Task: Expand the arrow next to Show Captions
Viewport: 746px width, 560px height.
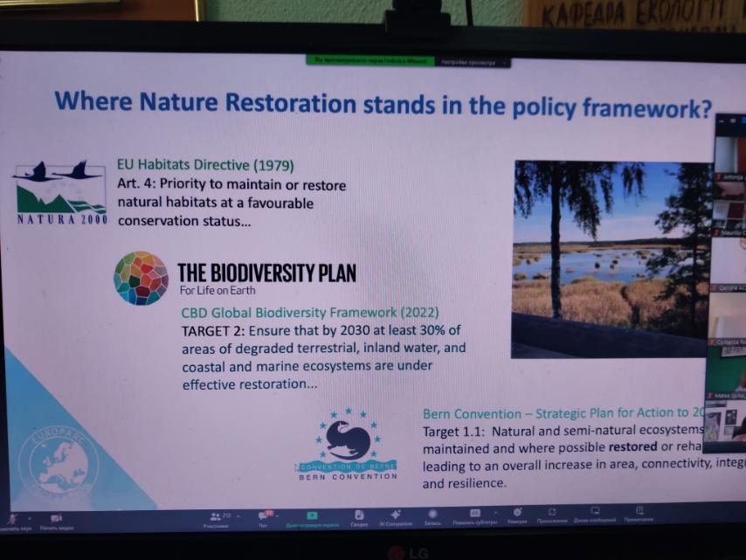Action: point(495,513)
